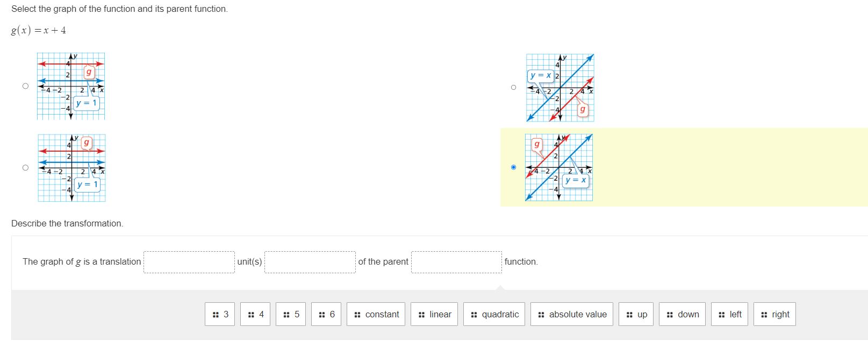This screenshot has width=868, height=341.
Task: Click the drag handle on the "quadratic" chip
Action: (x=474, y=314)
